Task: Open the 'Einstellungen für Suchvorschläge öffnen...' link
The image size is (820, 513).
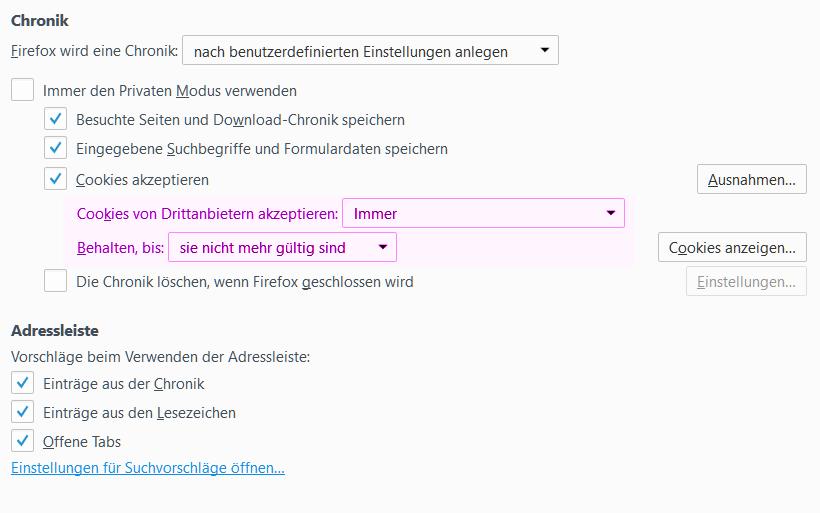Action: (x=148, y=468)
